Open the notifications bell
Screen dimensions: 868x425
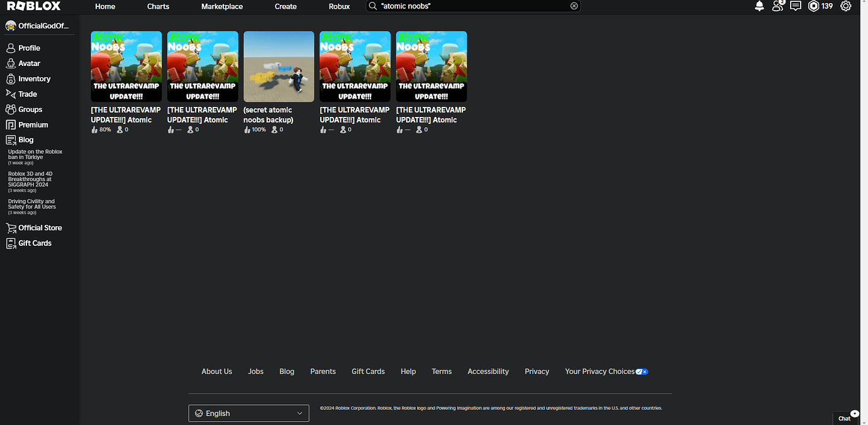(x=759, y=6)
